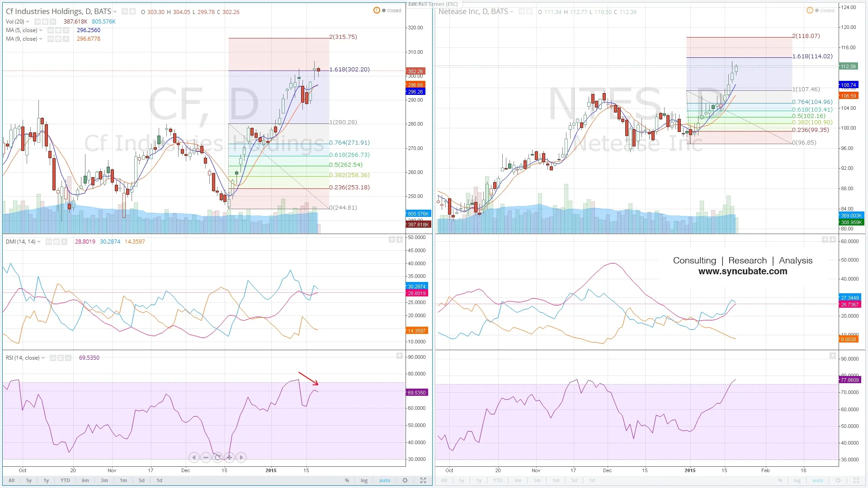Screen dimensions: 868x488
Task: Toggle visibility of MA (9, close)
Action: pos(51,39)
